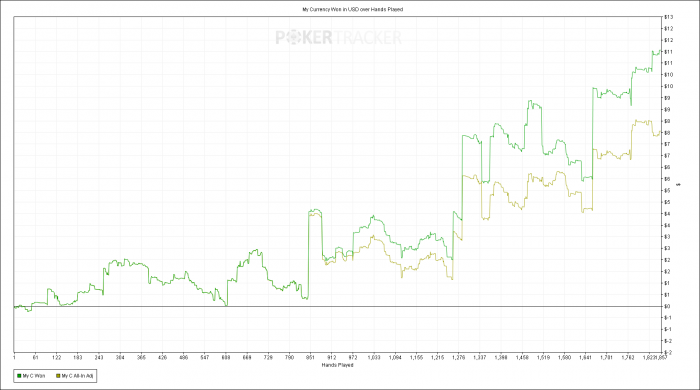The width and height of the screenshot is (700, 390).
Task: Click the 1,276 tick label on x-axis
Action: tap(458, 357)
